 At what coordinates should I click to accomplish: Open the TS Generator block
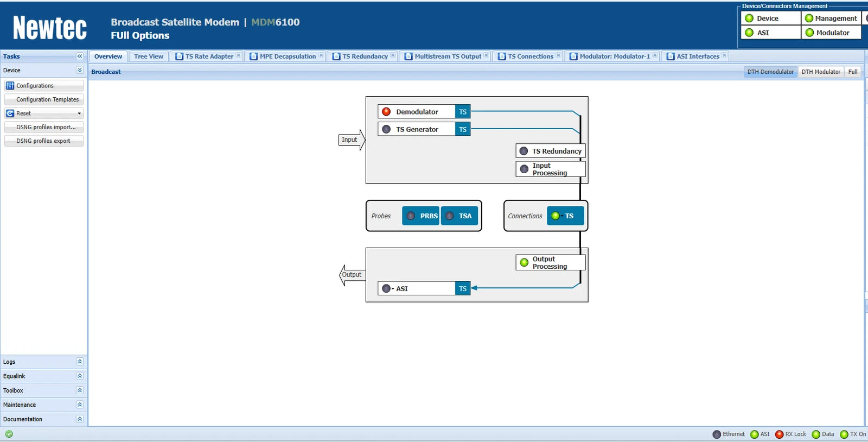click(x=416, y=129)
